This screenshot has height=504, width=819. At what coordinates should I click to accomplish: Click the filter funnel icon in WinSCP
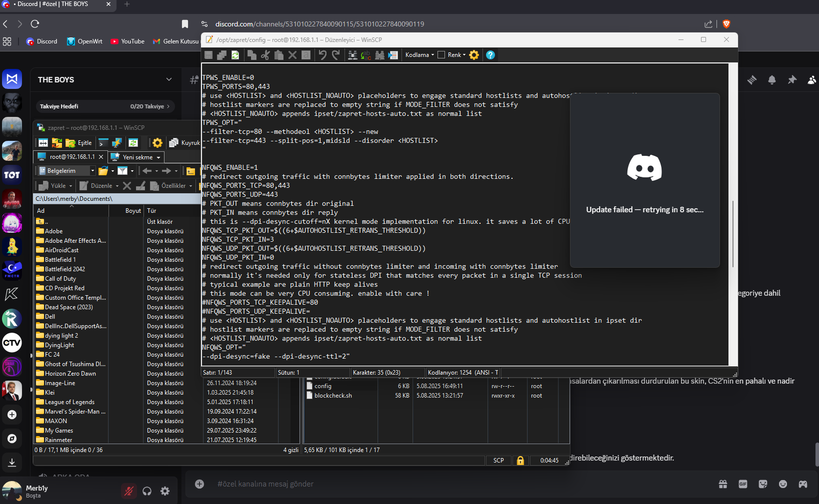click(122, 171)
